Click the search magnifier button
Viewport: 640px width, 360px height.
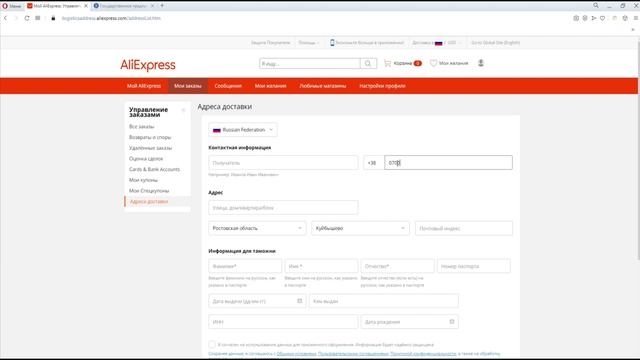tap(368, 64)
